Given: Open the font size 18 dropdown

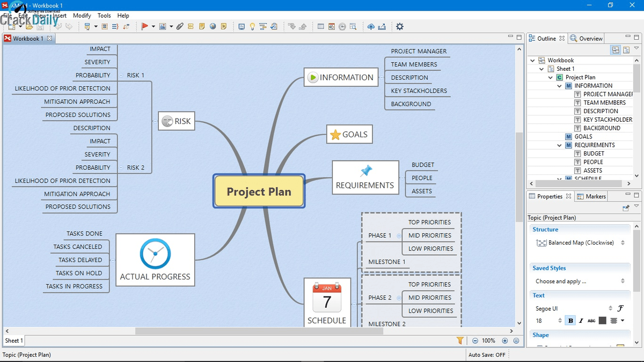Looking at the screenshot, I should pos(548,321).
